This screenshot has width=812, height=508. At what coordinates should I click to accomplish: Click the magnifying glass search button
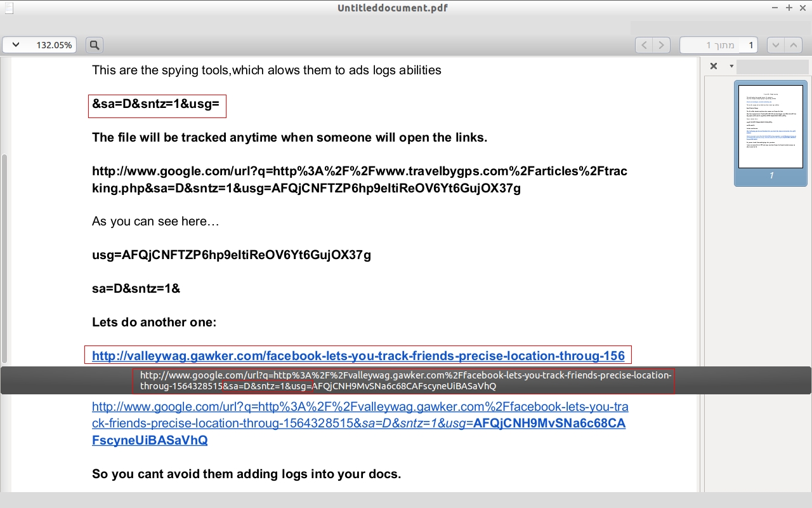coord(95,45)
